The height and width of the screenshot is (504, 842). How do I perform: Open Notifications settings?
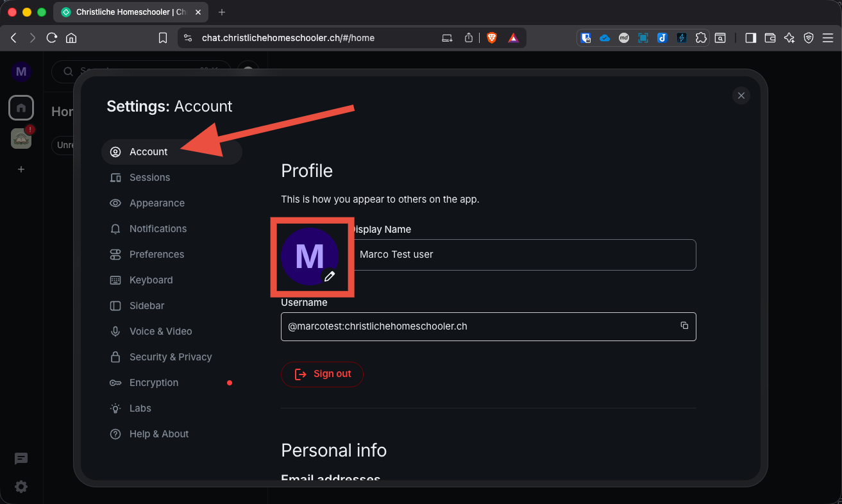coord(171,229)
